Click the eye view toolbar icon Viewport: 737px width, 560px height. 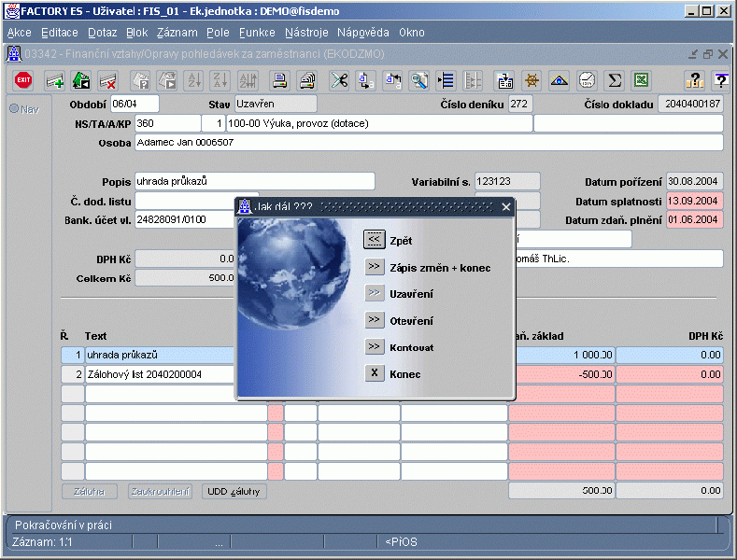point(559,81)
